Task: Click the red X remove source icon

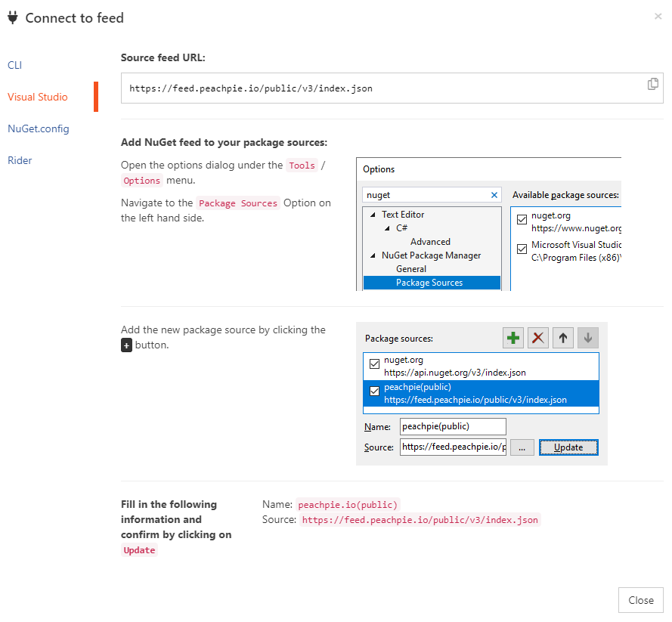Action: [x=538, y=338]
